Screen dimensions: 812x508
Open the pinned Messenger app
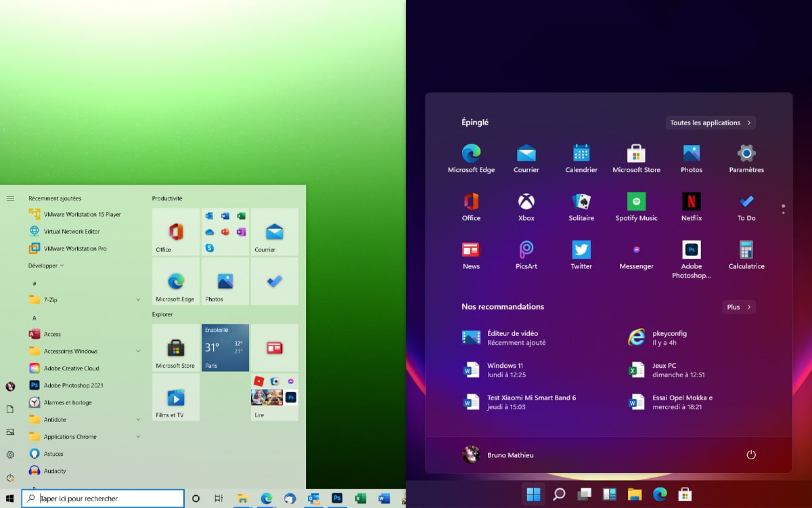coord(636,255)
